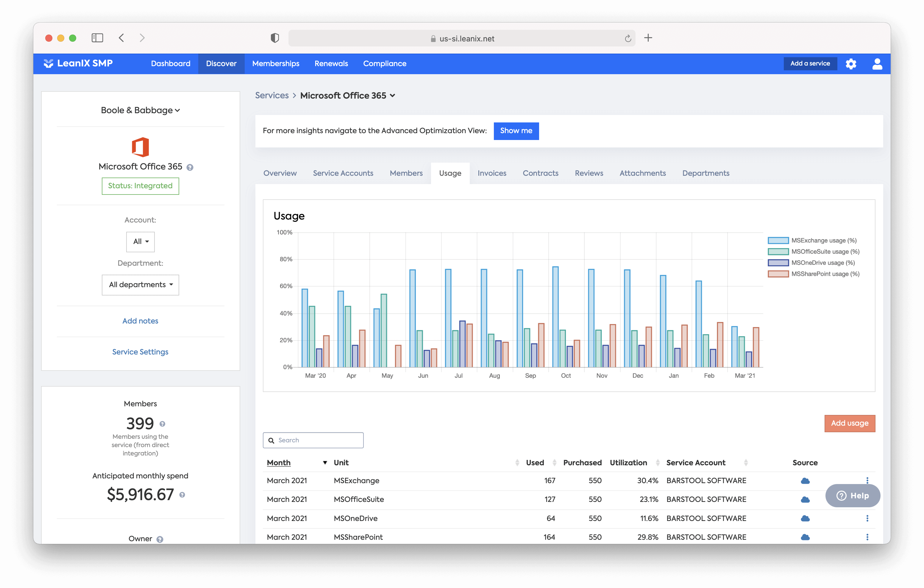Click the LeanIX SMP logo
This screenshot has width=924, height=588.
click(x=78, y=63)
